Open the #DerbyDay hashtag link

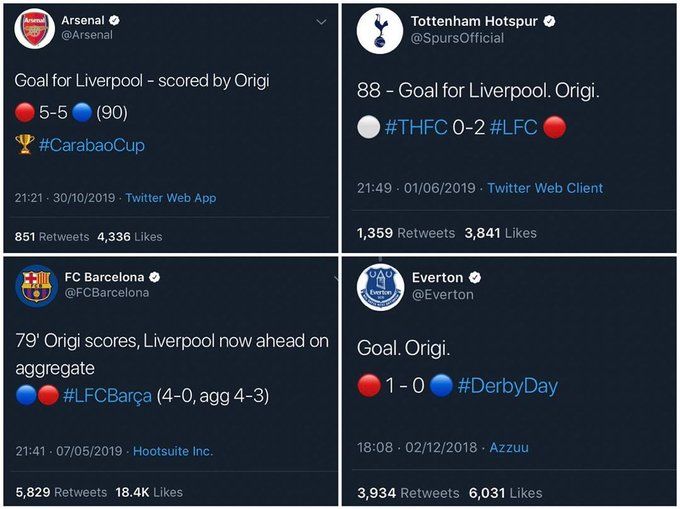[507, 386]
